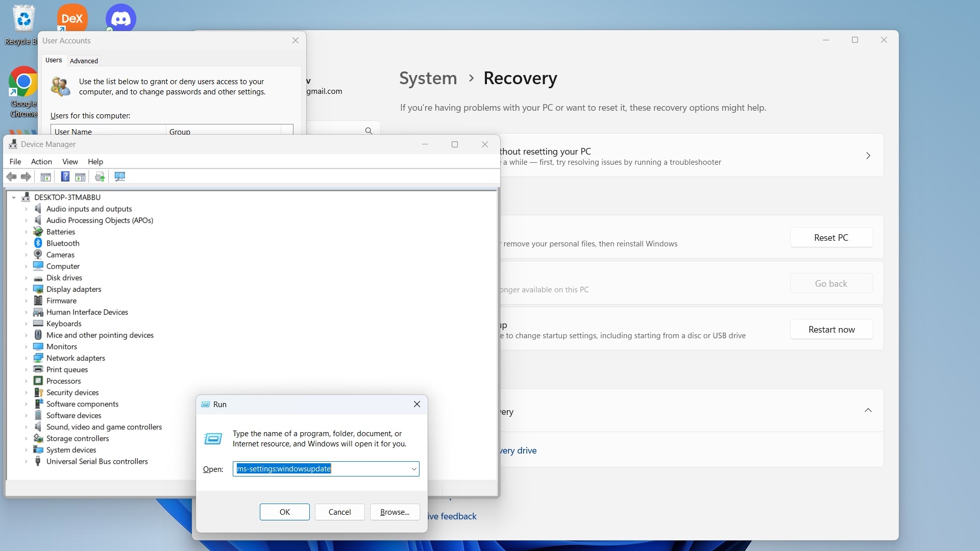Click the search magnifier icon in Settings
The width and height of the screenshot is (980, 551).
tap(369, 131)
